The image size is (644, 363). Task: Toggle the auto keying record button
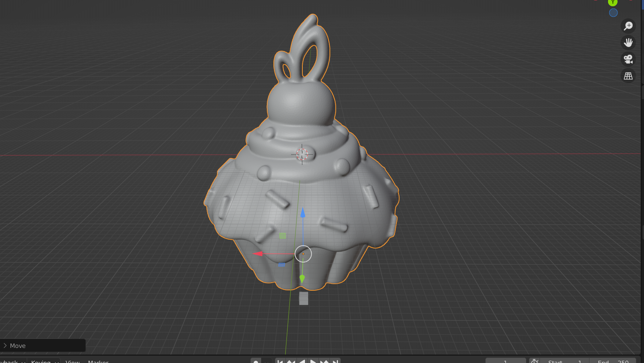click(x=256, y=361)
